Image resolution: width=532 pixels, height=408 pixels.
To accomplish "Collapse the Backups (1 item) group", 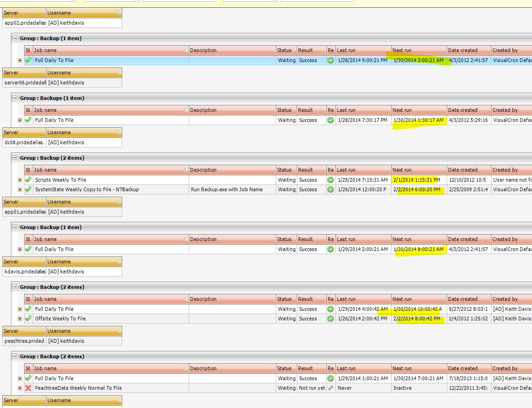I will pyautogui.click(x=15, y=98).
